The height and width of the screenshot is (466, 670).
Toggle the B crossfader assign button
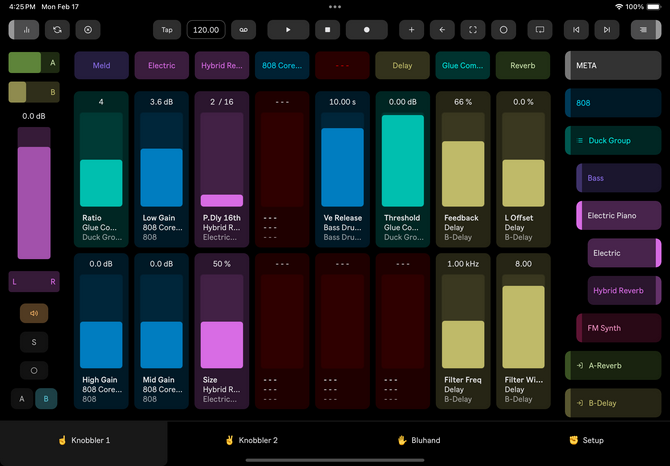(47, 399)
